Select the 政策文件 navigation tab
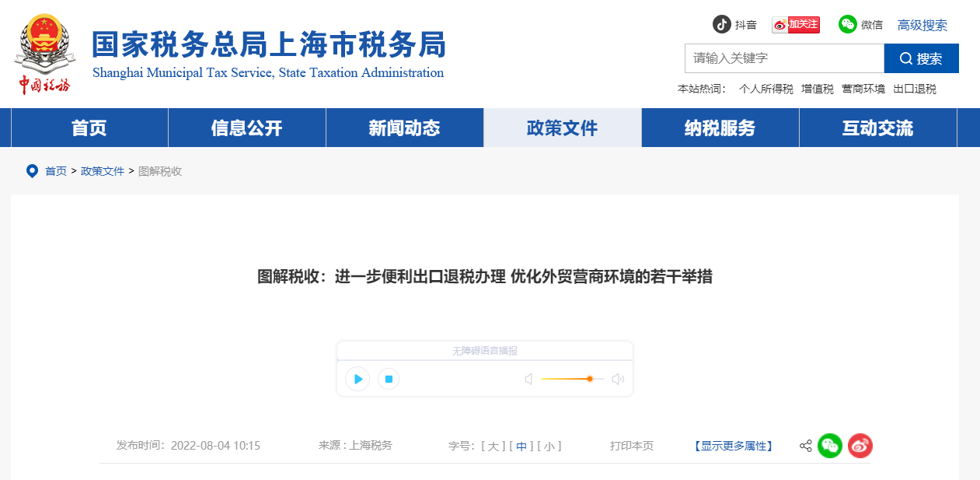The height and width of the screenshot is (480, 980). (563, 128)
